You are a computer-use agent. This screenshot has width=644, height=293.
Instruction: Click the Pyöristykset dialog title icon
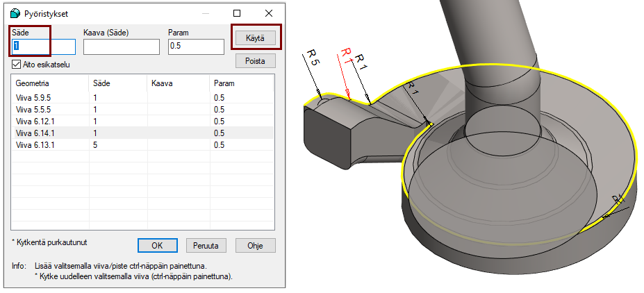click(16, 13)
